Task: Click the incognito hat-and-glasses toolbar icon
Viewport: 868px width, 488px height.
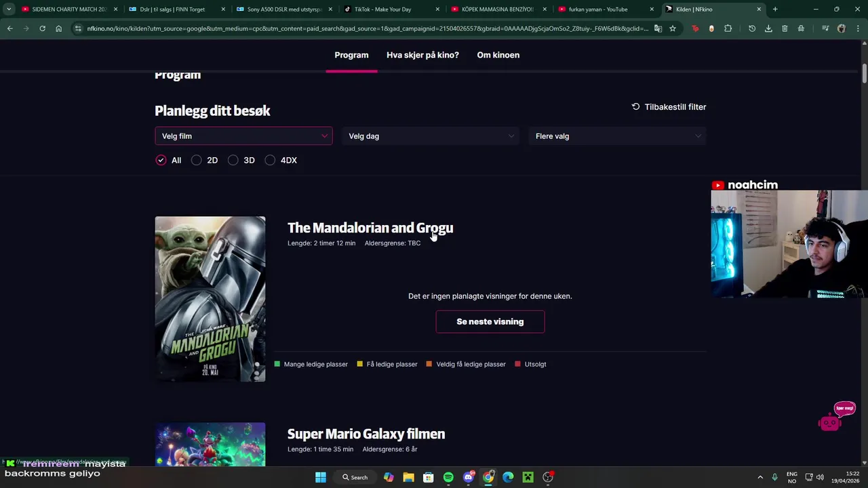Action: (x=801, y=28)
